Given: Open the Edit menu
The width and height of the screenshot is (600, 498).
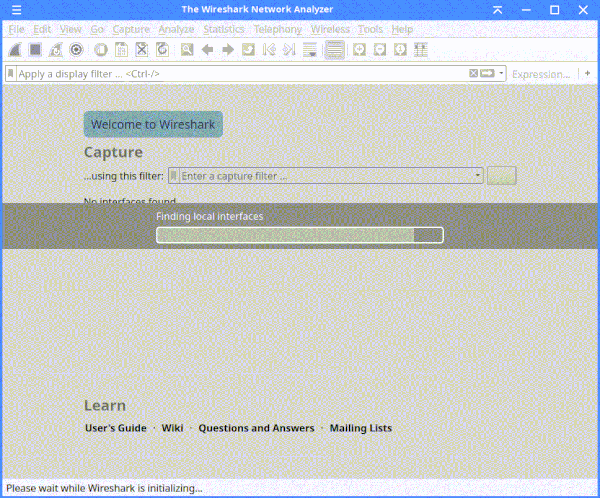Looking at the screenshot, I should tap(42, 29).
